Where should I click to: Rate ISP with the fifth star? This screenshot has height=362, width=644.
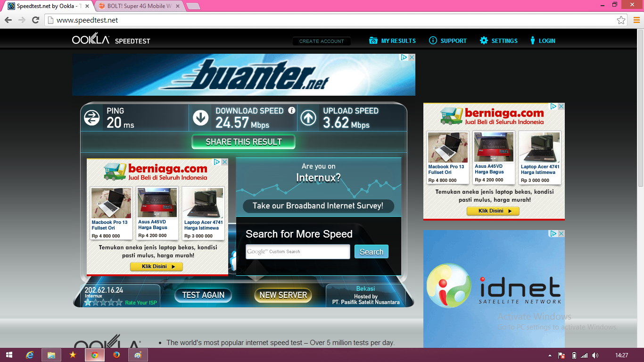point(119,302)
